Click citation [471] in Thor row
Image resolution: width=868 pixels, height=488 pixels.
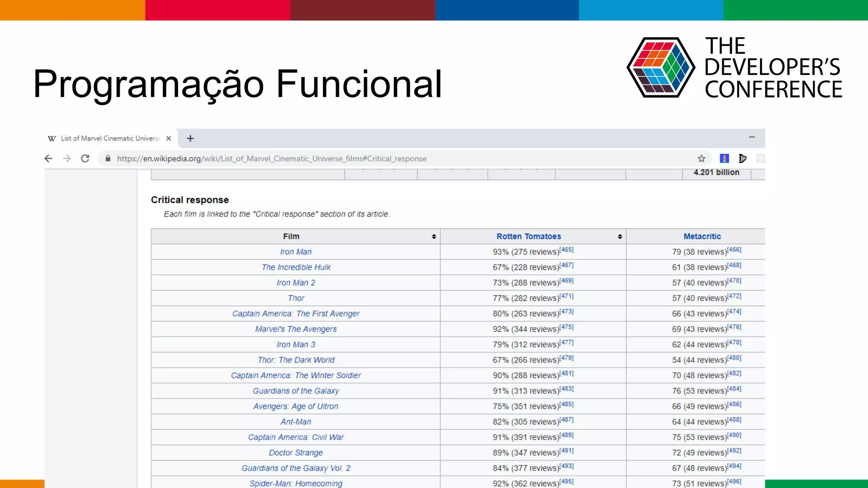pos(567,296)
